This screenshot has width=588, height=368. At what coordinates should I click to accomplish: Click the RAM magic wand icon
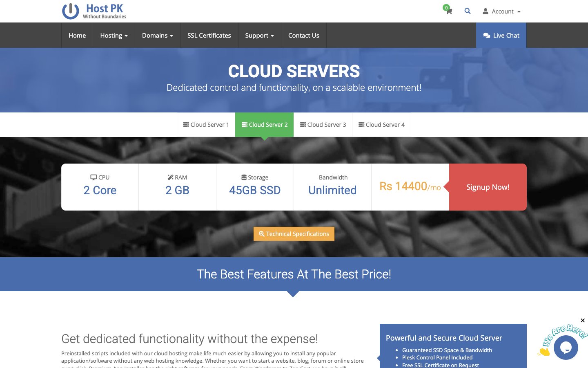[x=170, y=177]
